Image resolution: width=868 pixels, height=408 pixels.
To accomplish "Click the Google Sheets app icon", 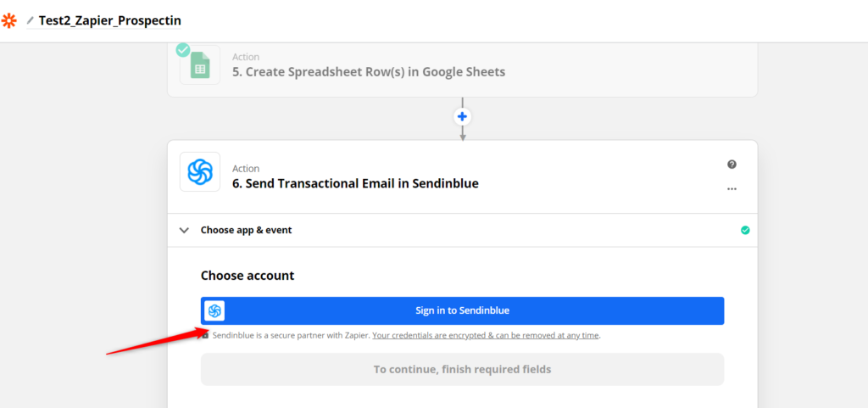I will coord(200,64).
